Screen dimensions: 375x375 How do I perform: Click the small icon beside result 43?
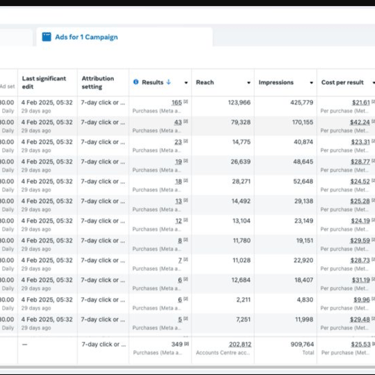point(186,122)
